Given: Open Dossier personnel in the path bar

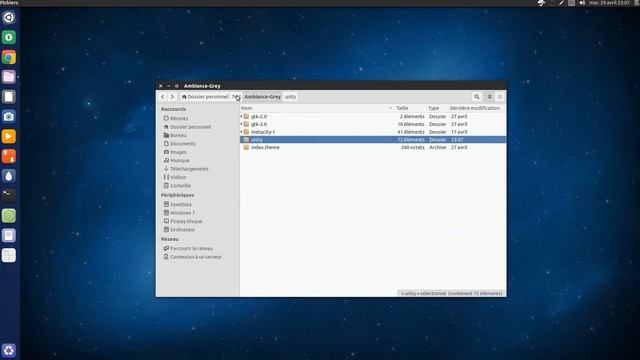Looking at the screenshot, I should 205,97.
